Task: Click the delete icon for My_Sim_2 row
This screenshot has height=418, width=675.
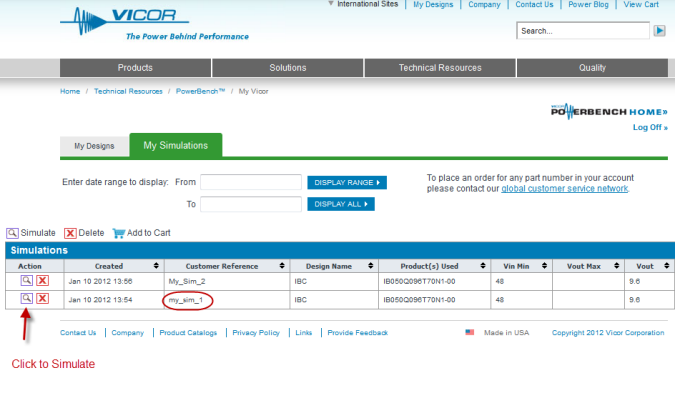Action: pyautogui.click(x=43, y=282)
